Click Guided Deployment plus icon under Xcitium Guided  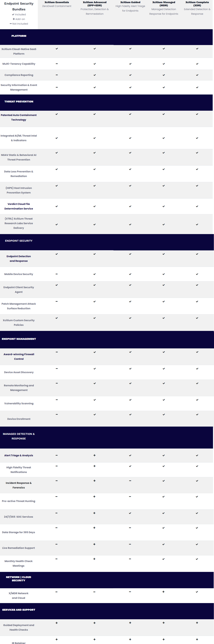coord(130,623)
